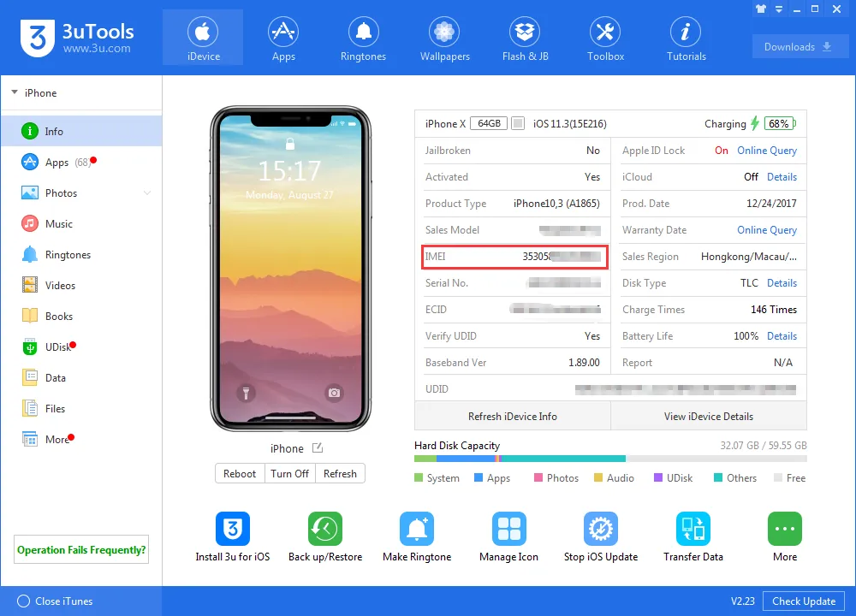The width and height of the screenshot is (856, 616).
Task: Click the Back up/Restore icon
Action: [324, 528]
